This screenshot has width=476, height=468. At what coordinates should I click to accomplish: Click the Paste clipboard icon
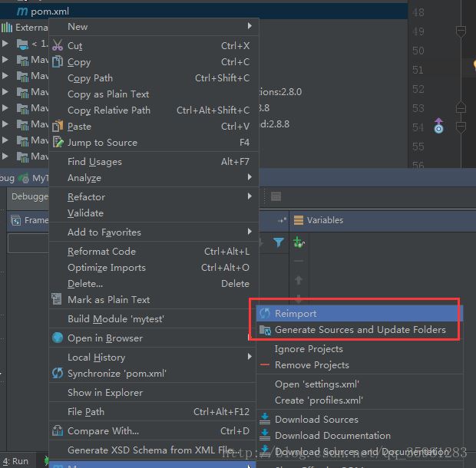point(58,127)
